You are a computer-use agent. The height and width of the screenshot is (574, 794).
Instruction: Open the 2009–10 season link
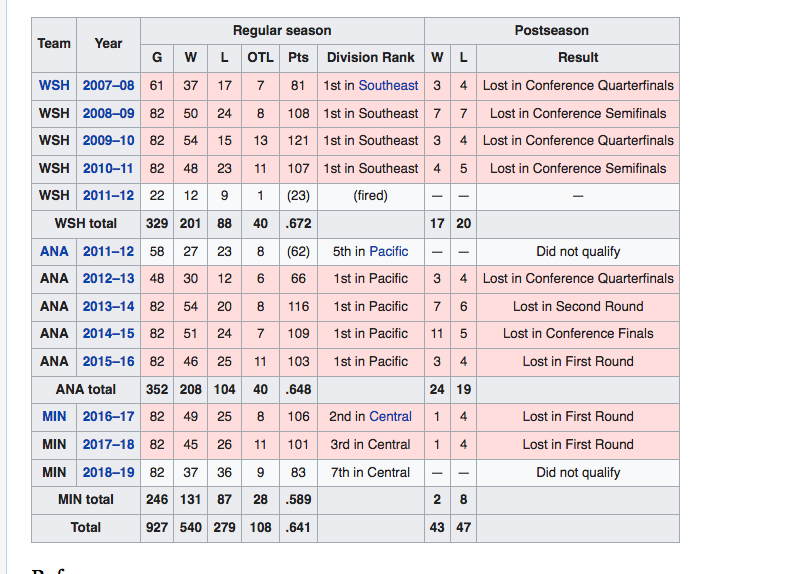(x=108, y=141)
